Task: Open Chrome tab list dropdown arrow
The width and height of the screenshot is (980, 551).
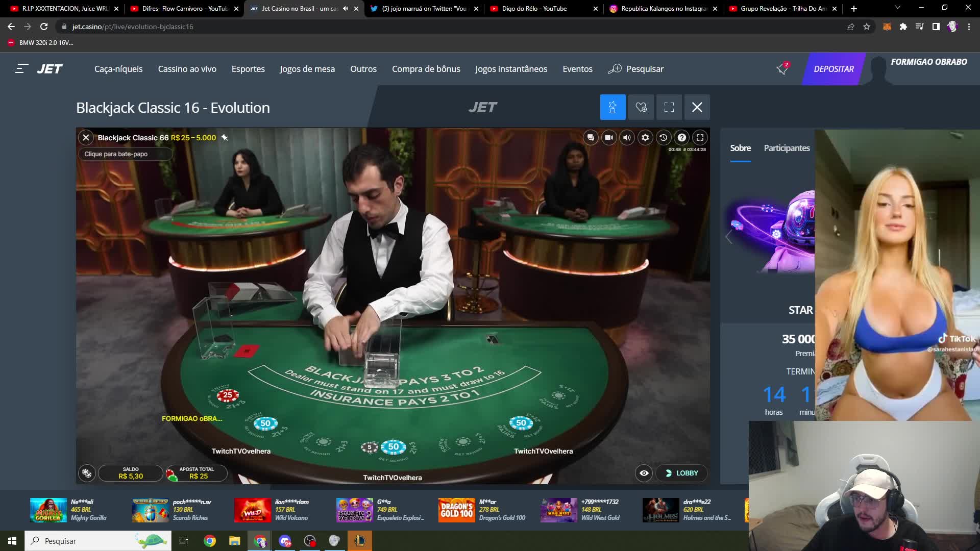Action: pyautogui.click(x=898, y=8)
